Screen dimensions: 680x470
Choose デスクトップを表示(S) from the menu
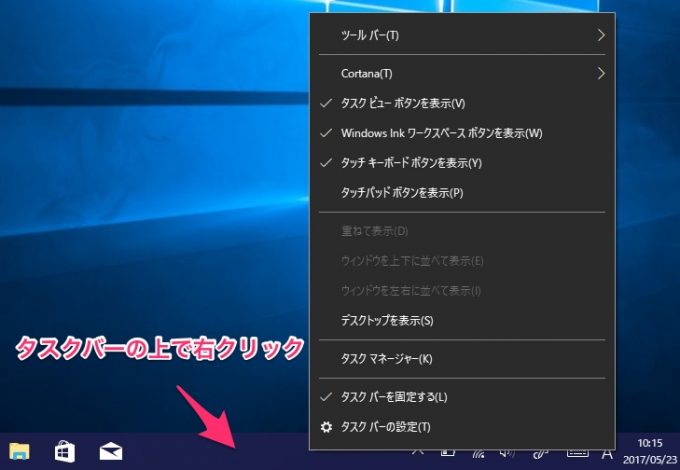tap(462, 320)
